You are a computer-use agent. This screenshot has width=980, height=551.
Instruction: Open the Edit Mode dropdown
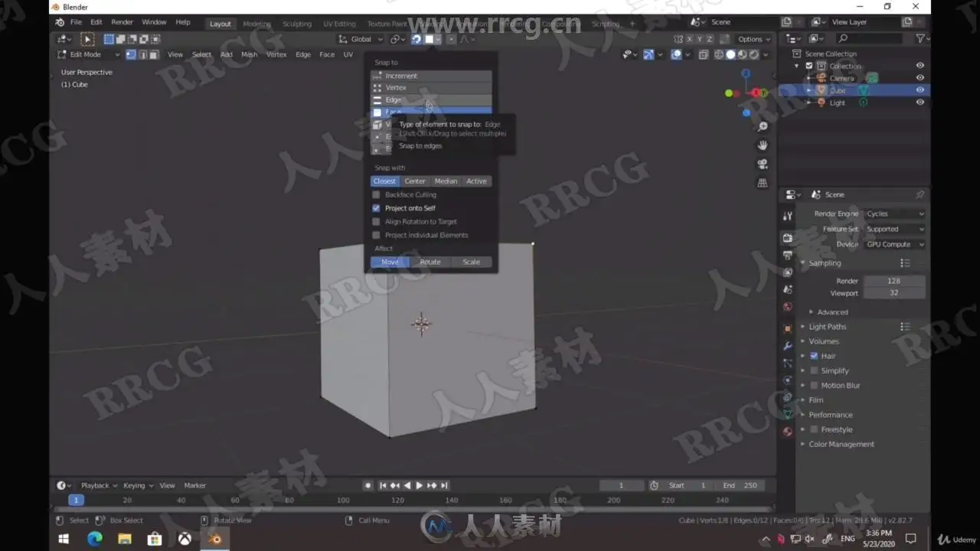coord(89,54)
